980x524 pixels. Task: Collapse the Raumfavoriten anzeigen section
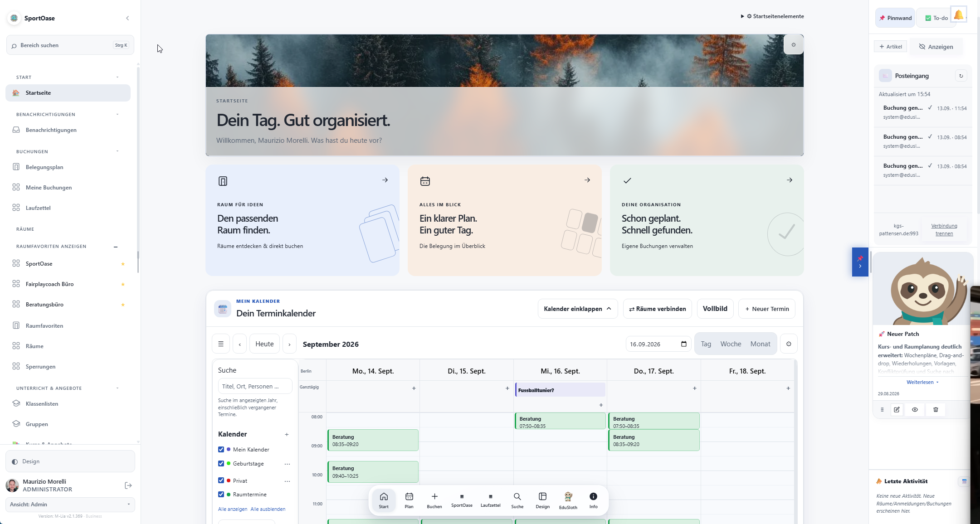pos(116,247)
